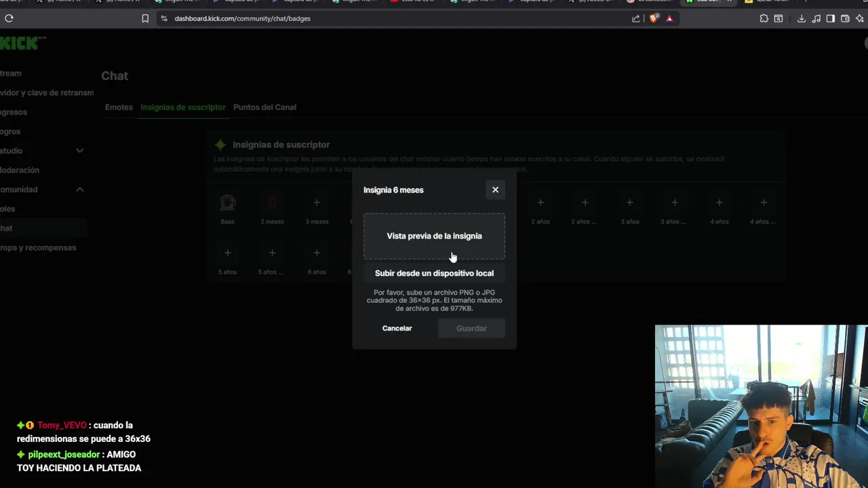Click the share page icon
The width and height of the screenshot is (868, 488).
click(x=636, y=18)
